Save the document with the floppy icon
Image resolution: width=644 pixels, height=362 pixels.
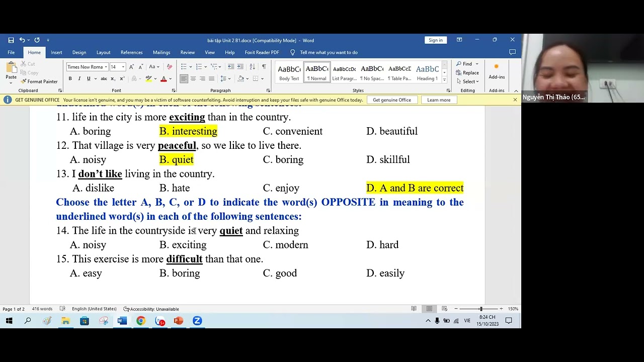click(x=11, y=40)
